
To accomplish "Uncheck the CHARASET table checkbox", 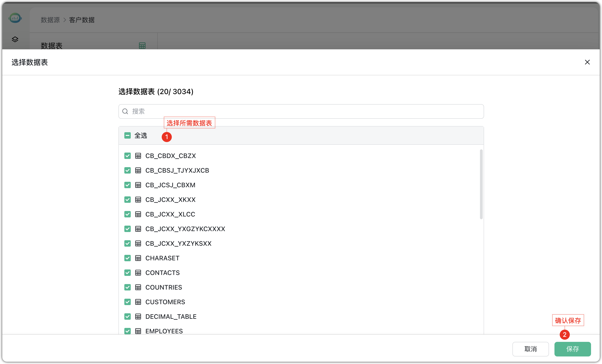I will [127, 258].
